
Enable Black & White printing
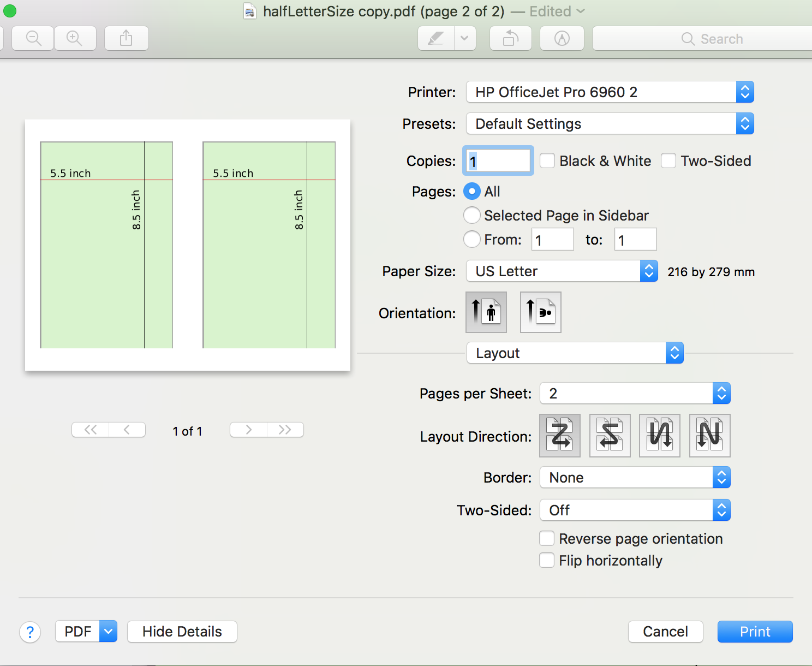547,160
